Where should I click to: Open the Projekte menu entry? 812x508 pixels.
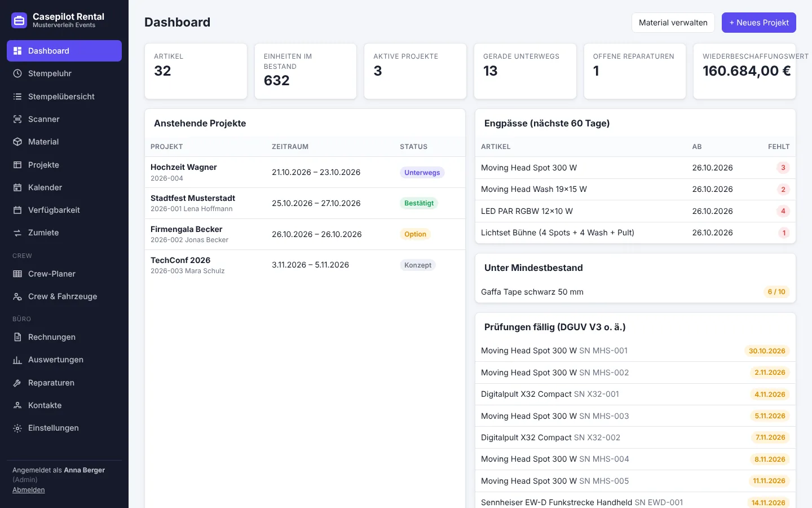[64, 165]
